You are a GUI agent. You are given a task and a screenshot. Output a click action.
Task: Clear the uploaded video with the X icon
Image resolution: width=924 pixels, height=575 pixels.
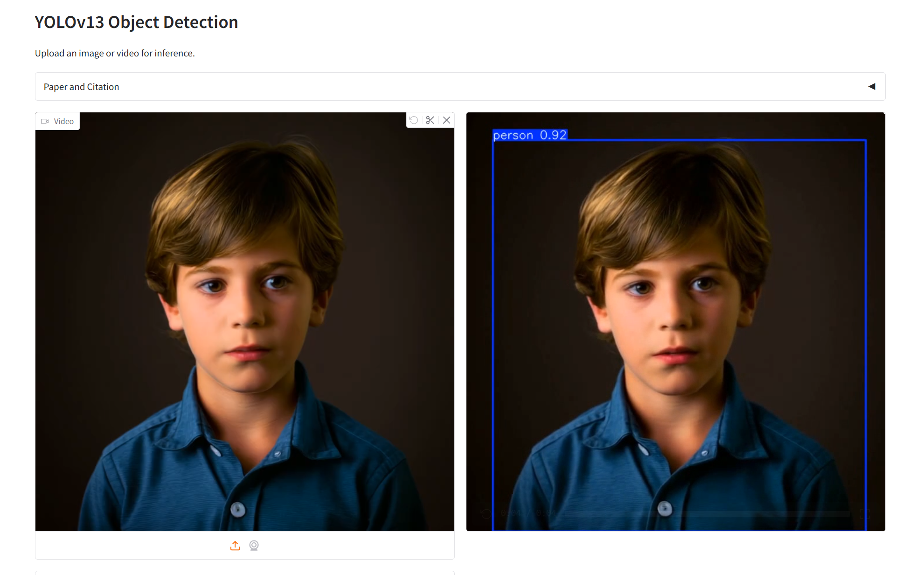446,120
